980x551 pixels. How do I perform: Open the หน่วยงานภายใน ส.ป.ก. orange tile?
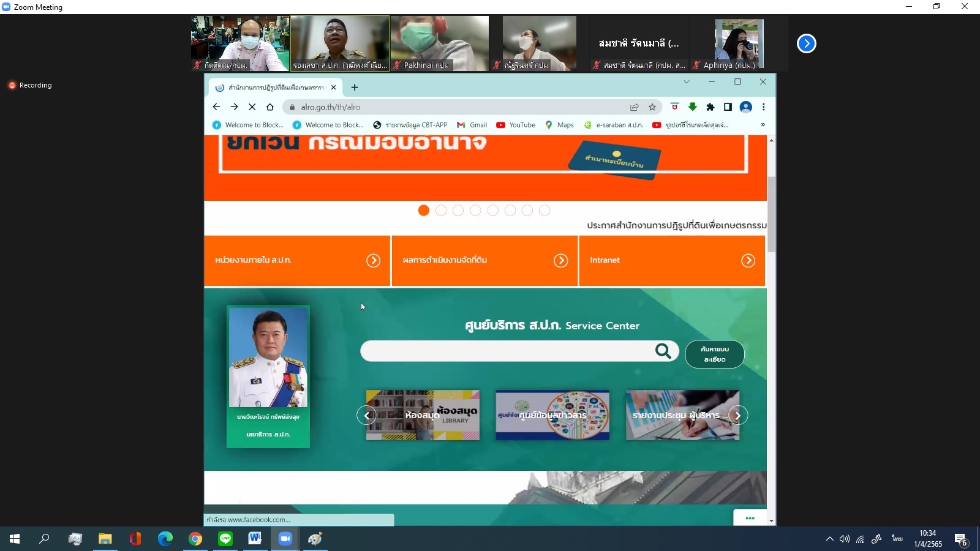point(297,261)
